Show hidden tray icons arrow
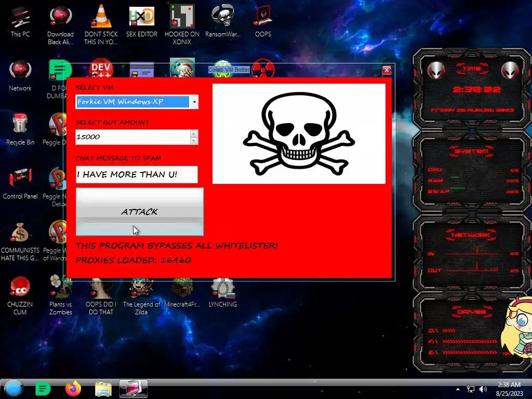Viewport: 532px width, 399px height. [458, 389]
